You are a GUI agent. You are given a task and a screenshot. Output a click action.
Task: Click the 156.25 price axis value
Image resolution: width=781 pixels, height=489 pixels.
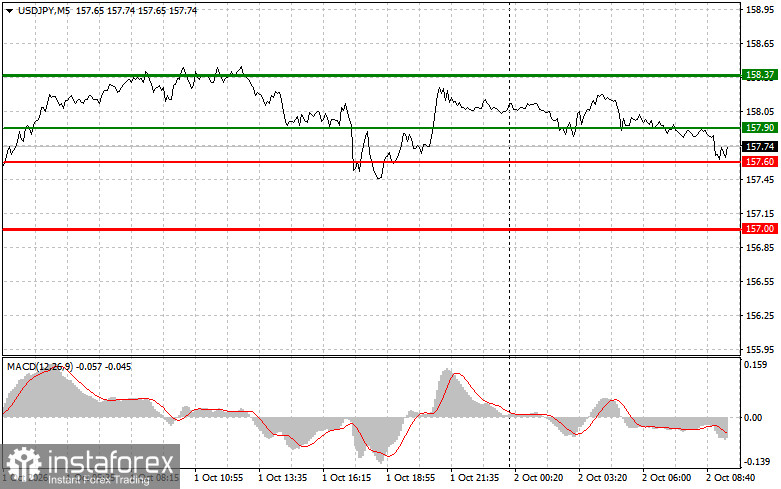pyautogui.click(x=760, y=316)
